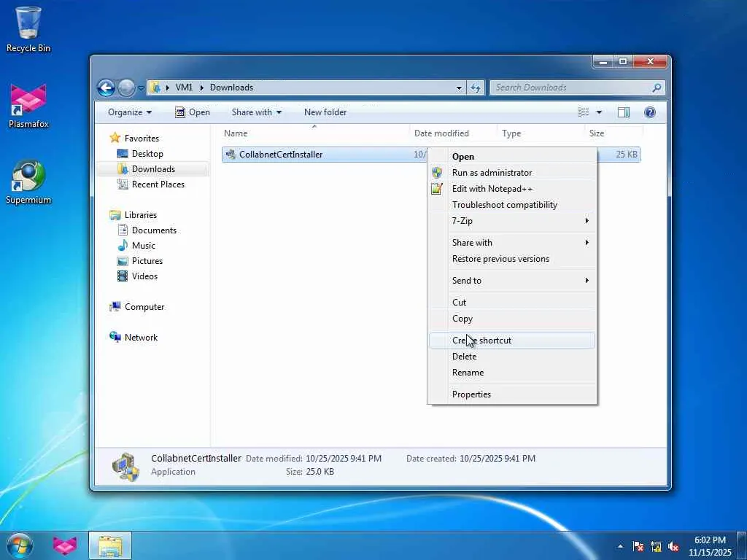
Task: Open the Videos library
Action: click(x=137, y=276)
